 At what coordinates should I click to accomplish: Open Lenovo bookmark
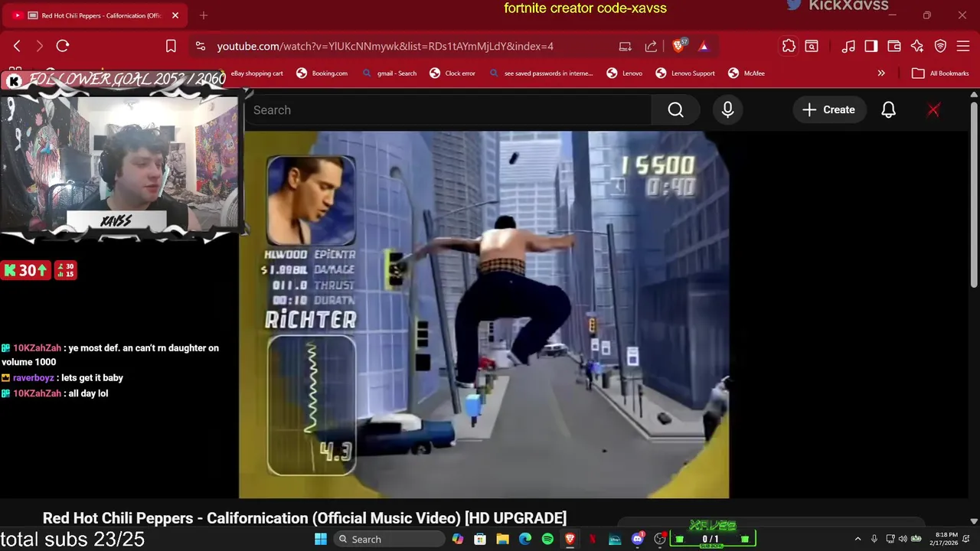click(x=625, y=73)
